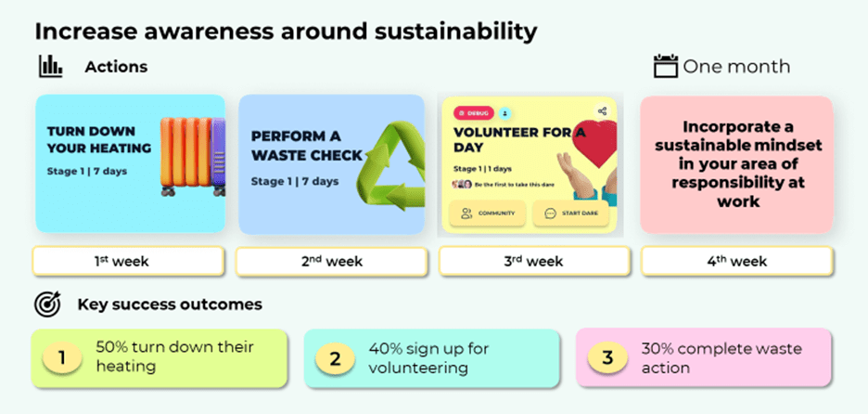Click outcome 1 turn down heating box

[x=160, y=358]
